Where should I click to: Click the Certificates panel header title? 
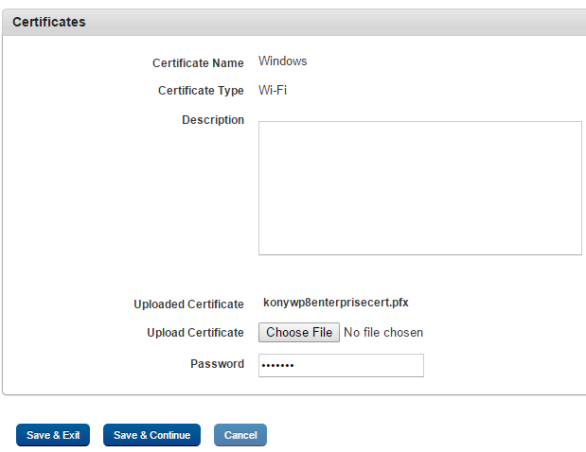pos(49,22)
